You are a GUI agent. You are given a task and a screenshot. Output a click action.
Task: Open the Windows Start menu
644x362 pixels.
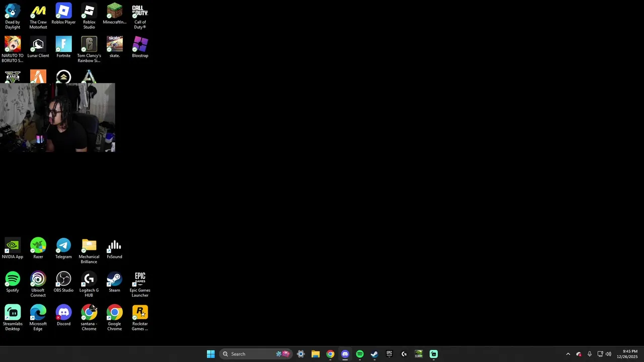coord(211,354)
